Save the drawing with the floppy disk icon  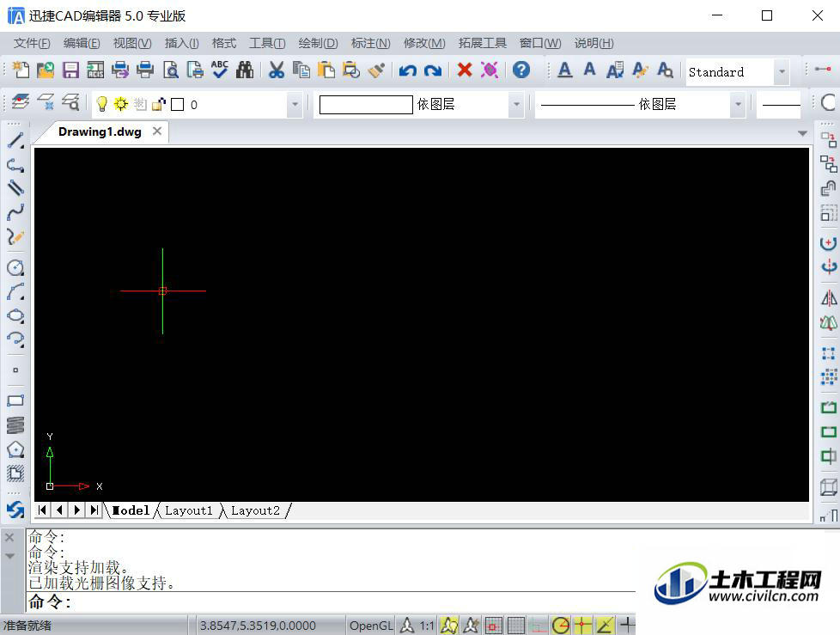(x=70, y=70)
